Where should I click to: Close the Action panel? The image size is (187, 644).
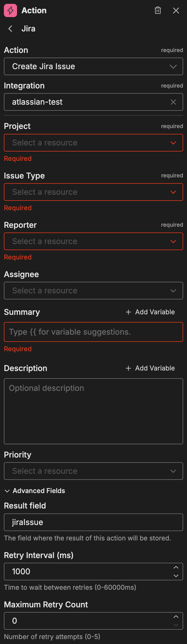(x=176, y=10)
